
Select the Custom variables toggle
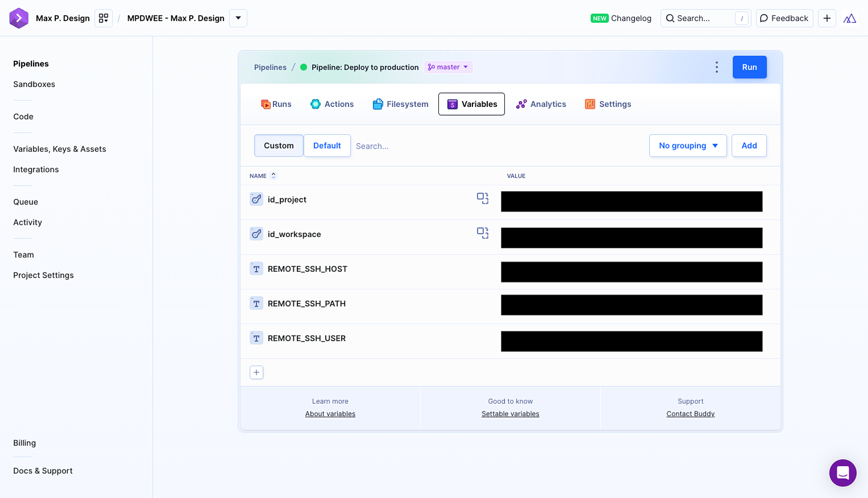pos(279,145)
